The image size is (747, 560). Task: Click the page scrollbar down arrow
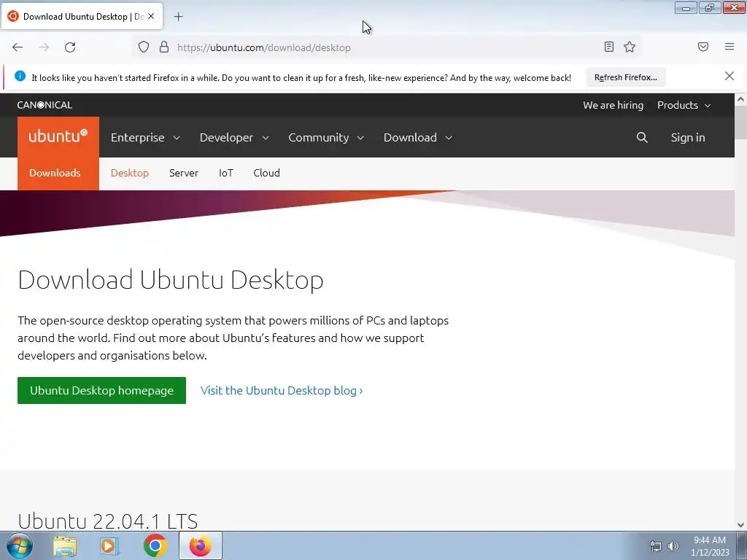tap(740, 525)
